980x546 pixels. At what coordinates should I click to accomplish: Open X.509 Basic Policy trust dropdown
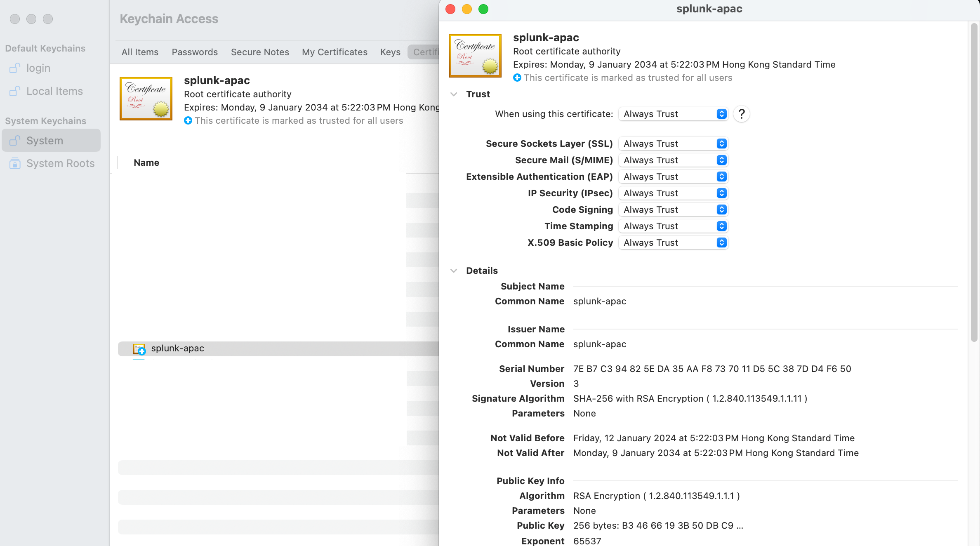coord(673,242)
